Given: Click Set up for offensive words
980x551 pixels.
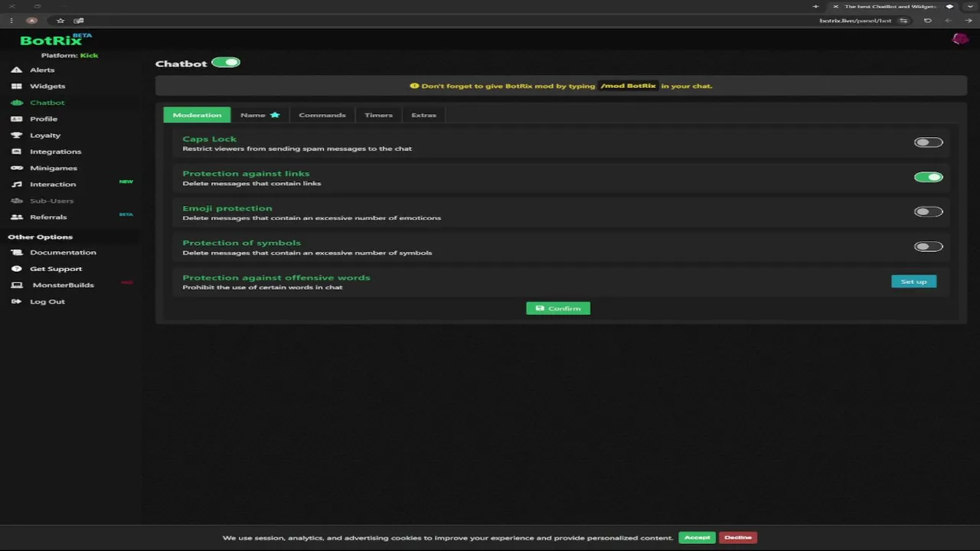Looking at the screenshot, I should pyautogui.click(x=913, y=282).
